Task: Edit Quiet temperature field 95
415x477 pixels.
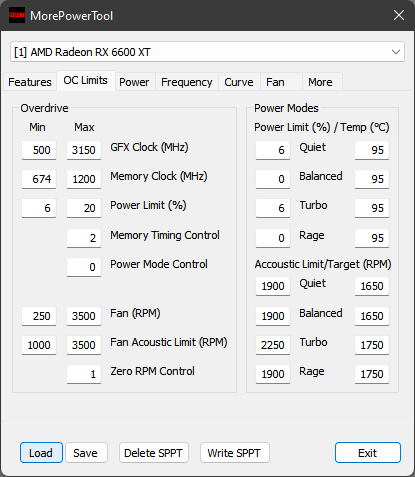Action: click(372, 150)
